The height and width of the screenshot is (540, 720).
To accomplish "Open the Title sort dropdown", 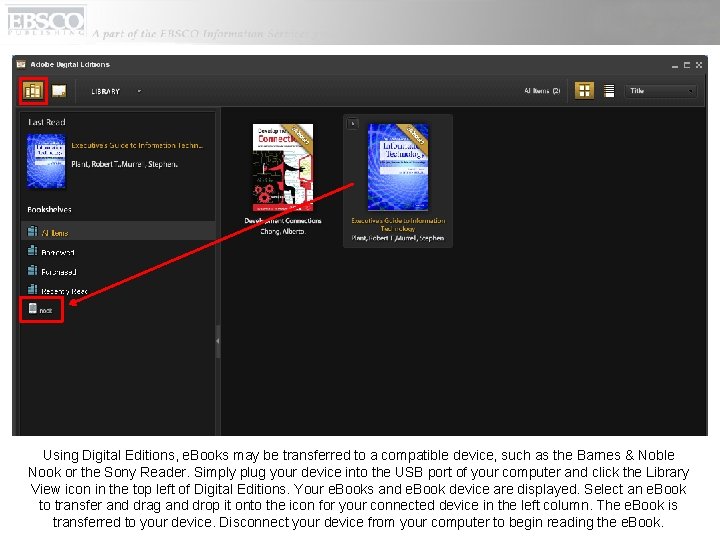I will [660, 91].
